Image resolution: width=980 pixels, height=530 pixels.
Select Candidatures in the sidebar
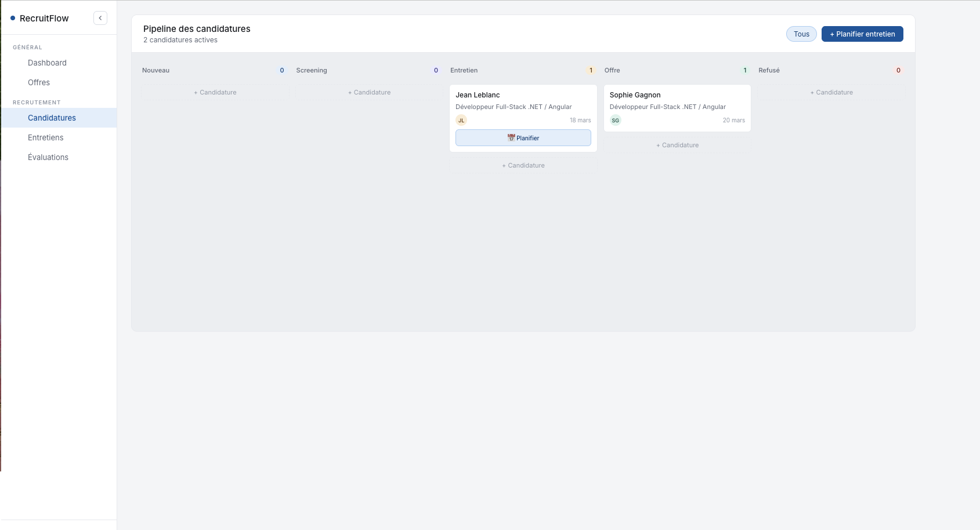(52, 118)
